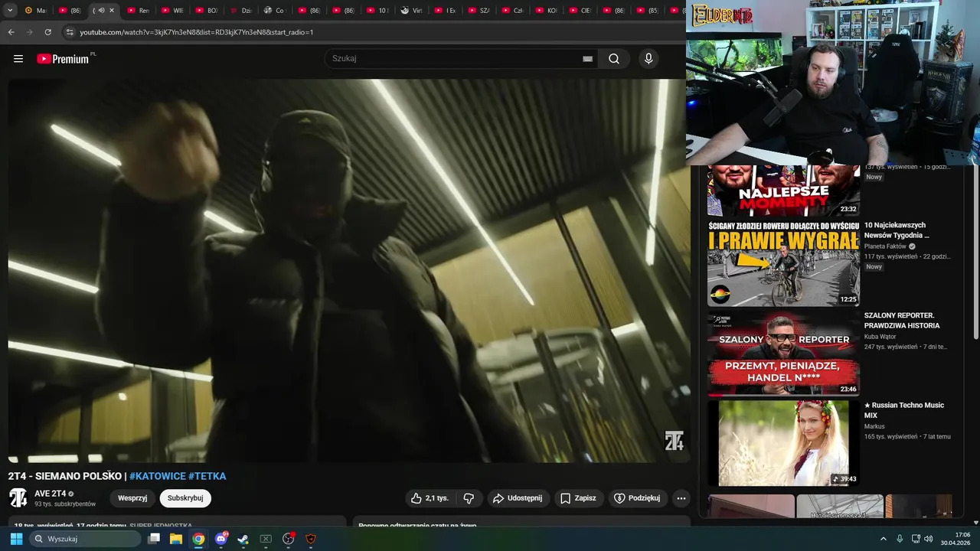Mute tab via speaker icon on tab
The height and width of the screenshot is (551, 980).
101,11
